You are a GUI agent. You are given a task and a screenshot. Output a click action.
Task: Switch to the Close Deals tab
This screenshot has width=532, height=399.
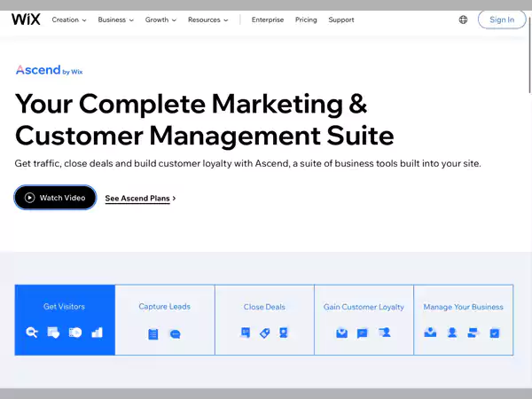[x=264, y=320]
